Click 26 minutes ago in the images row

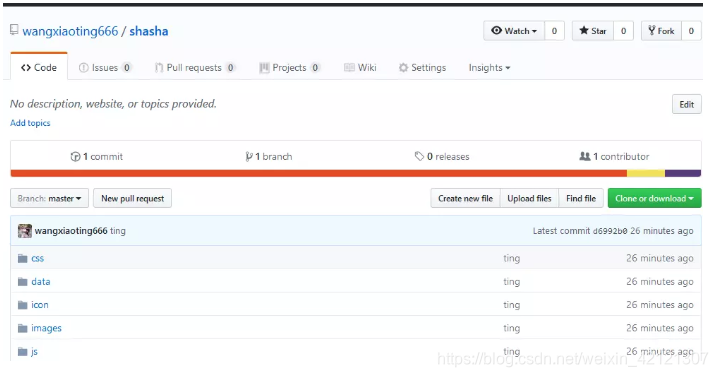click(660, 328)
